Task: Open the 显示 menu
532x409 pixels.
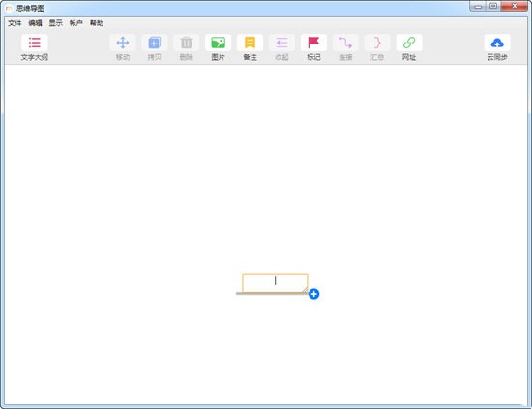Action: point(56,23)
